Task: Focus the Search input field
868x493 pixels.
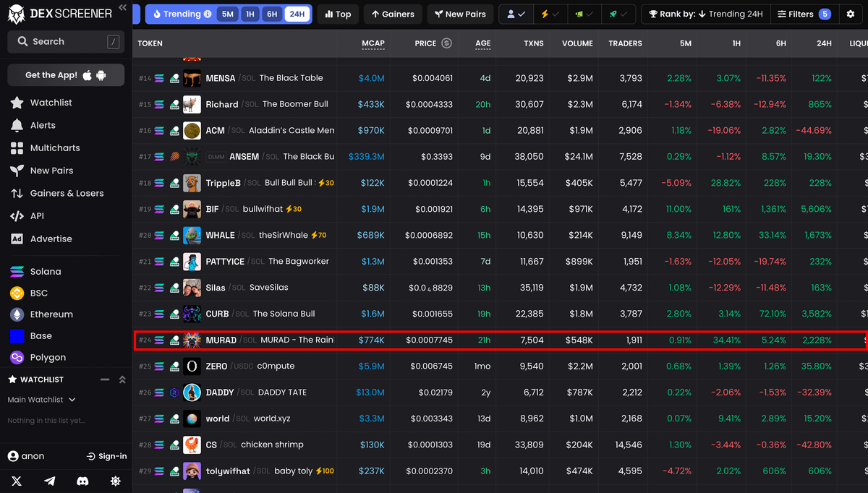Action: pos(66,42)
